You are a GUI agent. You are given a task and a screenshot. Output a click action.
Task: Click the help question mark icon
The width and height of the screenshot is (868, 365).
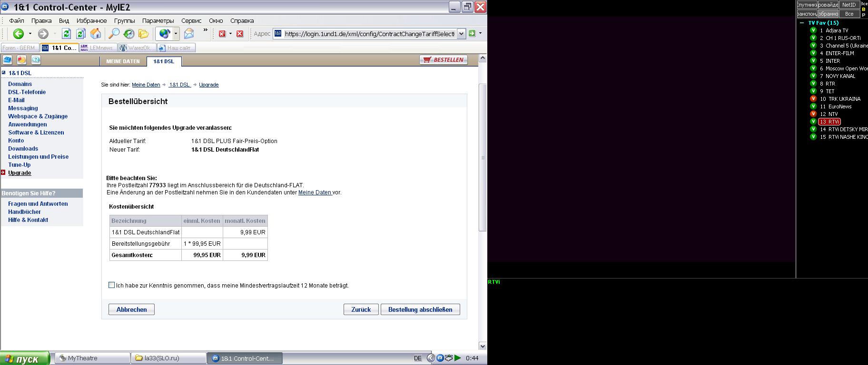tap(36, 60)
